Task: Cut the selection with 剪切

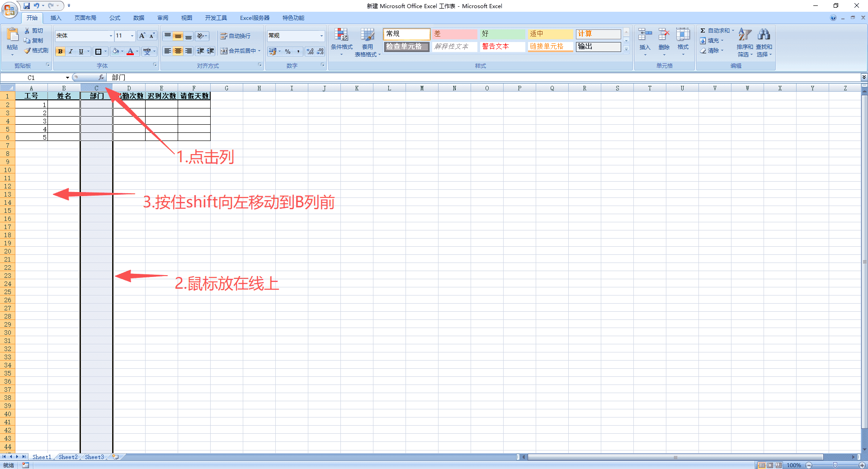Action: 34,31
